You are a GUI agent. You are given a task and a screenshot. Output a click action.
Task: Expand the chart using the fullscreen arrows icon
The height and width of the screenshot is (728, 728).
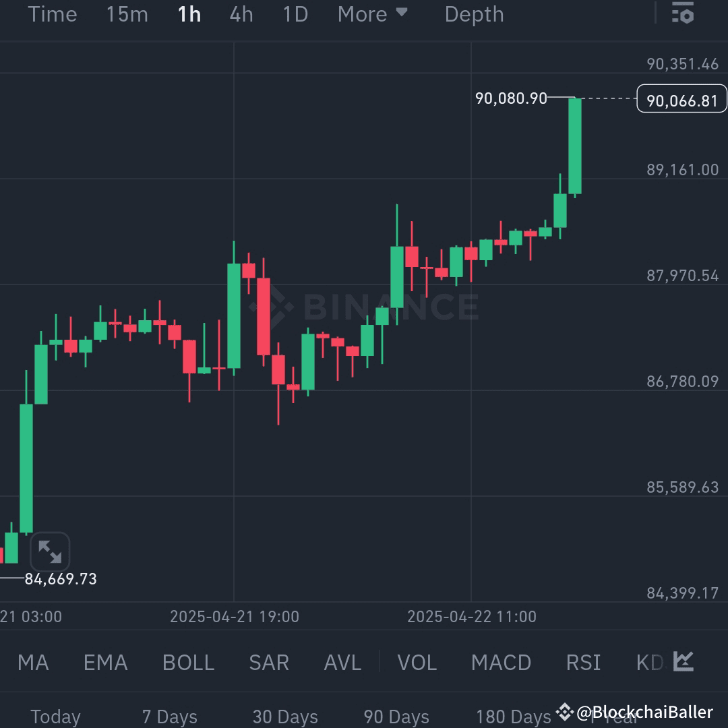point(51,551)
